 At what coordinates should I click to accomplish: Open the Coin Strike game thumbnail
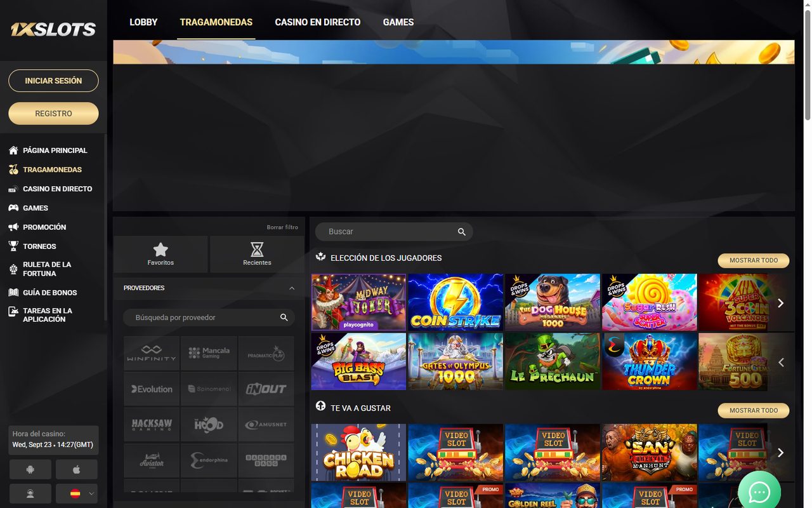tap(455, 302)
